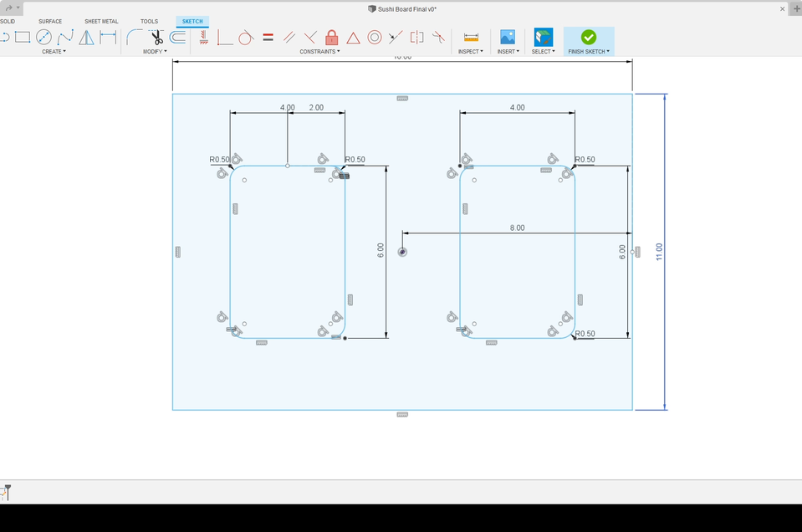The width and height of the screenshot is (802, 532).
Task: Select the 4.00 dimension above right rectangle
Action: [x=517, y=107]
